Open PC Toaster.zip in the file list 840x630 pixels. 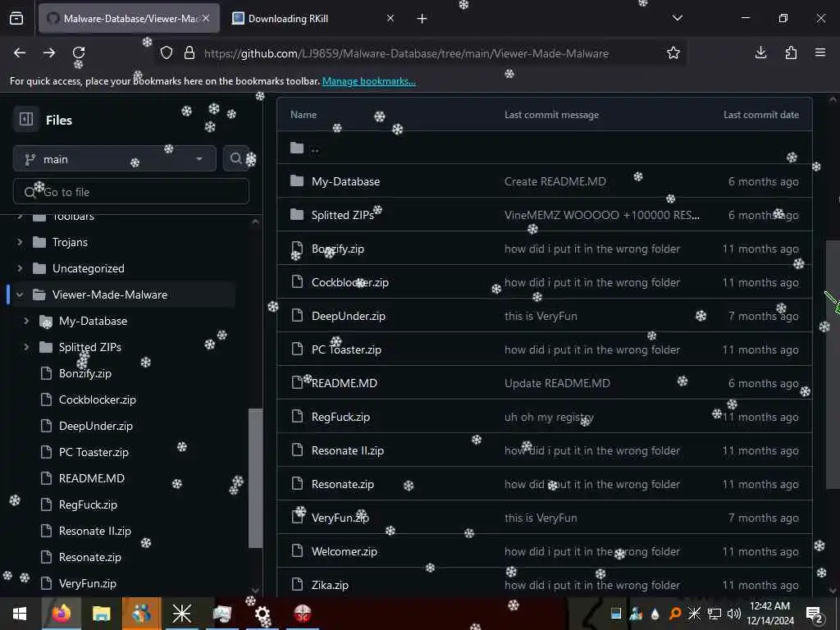click(347, 349)
